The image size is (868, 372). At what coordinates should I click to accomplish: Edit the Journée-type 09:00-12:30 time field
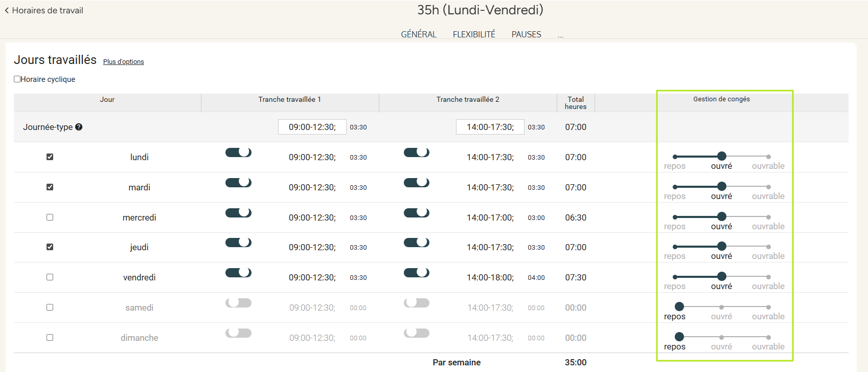[x=312, y=127]
